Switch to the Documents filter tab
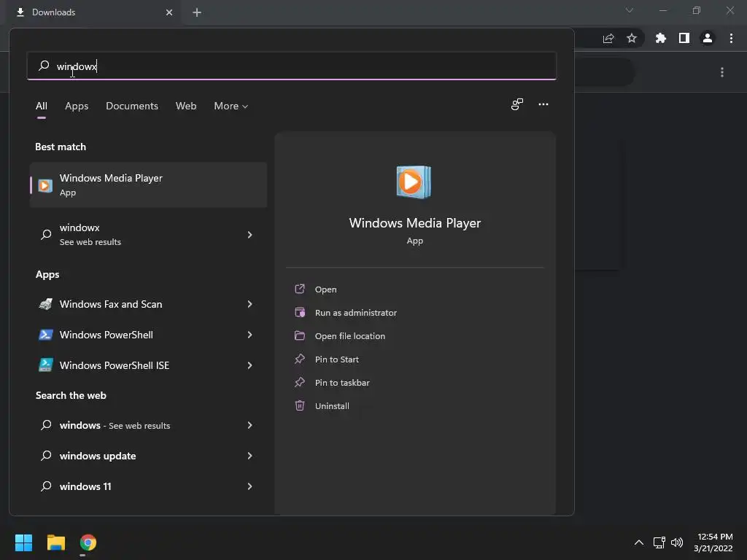Image resolution: width=747 pixels, height=560 pixels. [132, 106]
